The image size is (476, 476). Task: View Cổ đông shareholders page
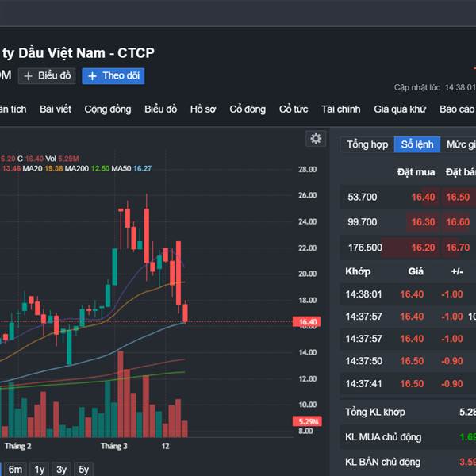tap(248, 109)
